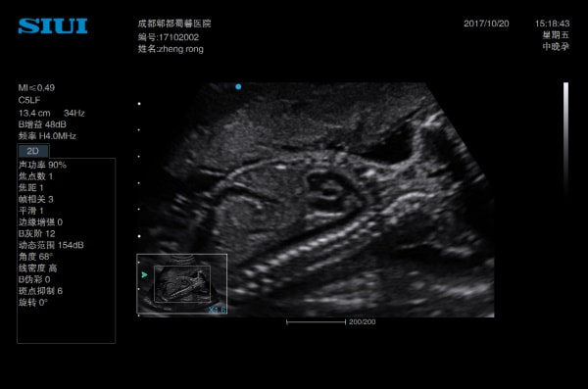This screenshot has height=389, width=588.
Task: Click the C5LF probe label
Action: pyautogui.click(x=28, y=100)
